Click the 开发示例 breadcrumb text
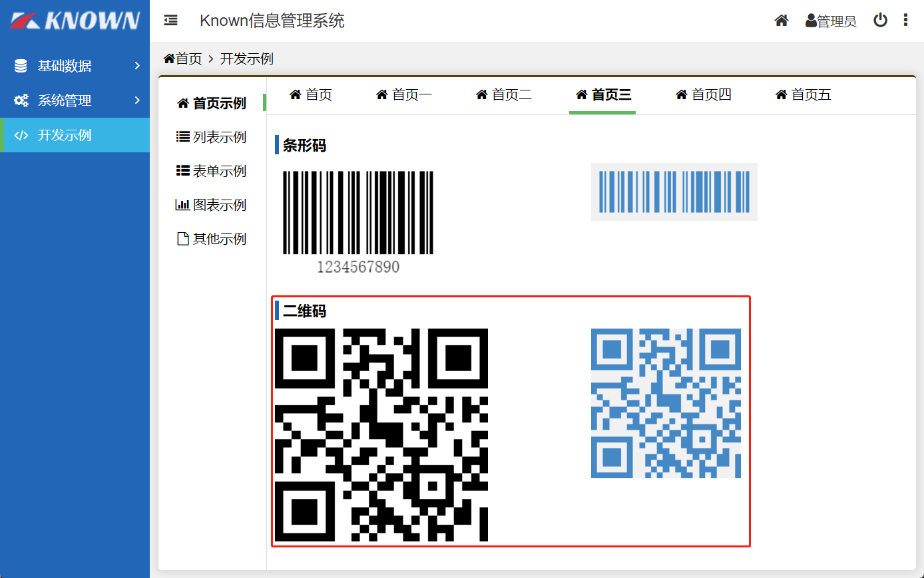 [247, 59]
